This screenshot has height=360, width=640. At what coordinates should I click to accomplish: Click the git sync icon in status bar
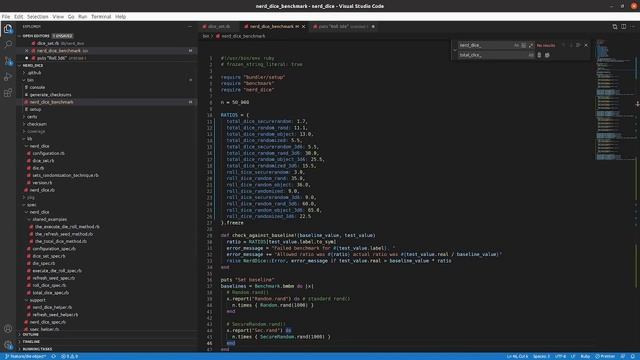[53, 356]
